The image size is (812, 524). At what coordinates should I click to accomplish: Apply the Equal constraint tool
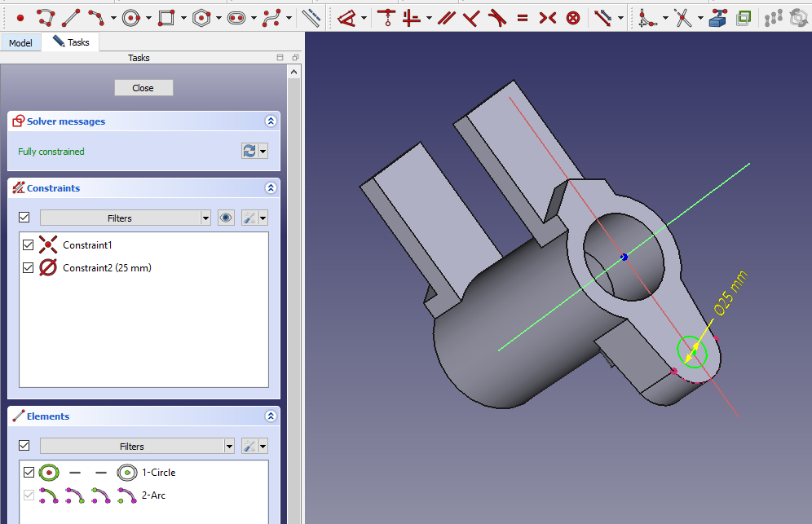(522, 17)
